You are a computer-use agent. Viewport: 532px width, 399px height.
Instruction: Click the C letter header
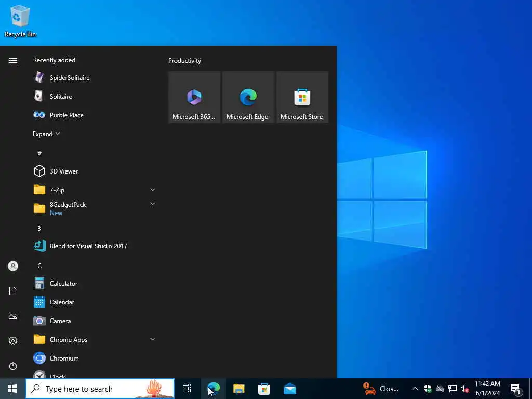(39, 265)
